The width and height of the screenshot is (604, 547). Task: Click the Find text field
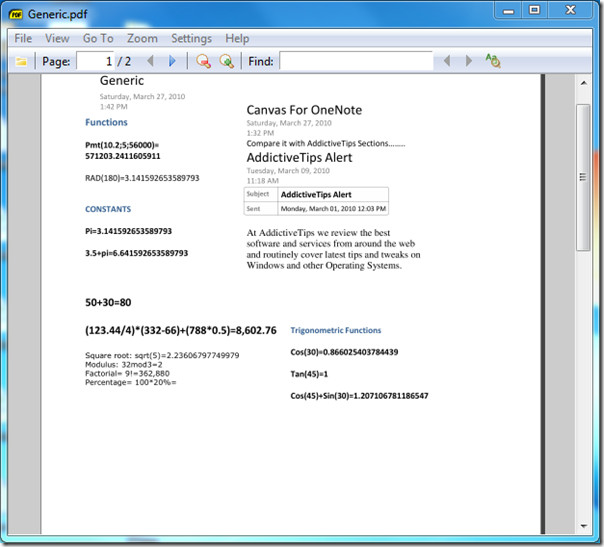tap(356, 61)
